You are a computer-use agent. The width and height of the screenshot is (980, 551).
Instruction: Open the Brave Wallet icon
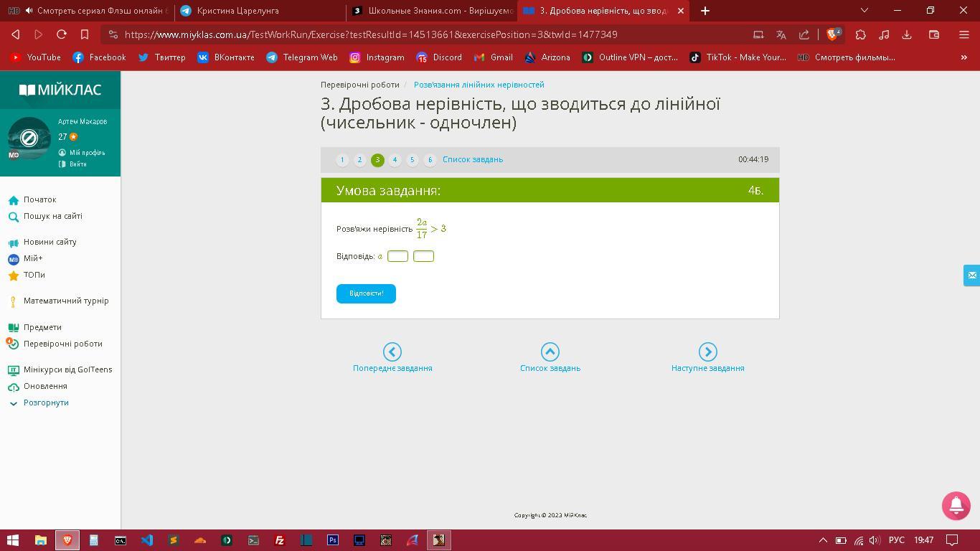click(x=934, y=34)
